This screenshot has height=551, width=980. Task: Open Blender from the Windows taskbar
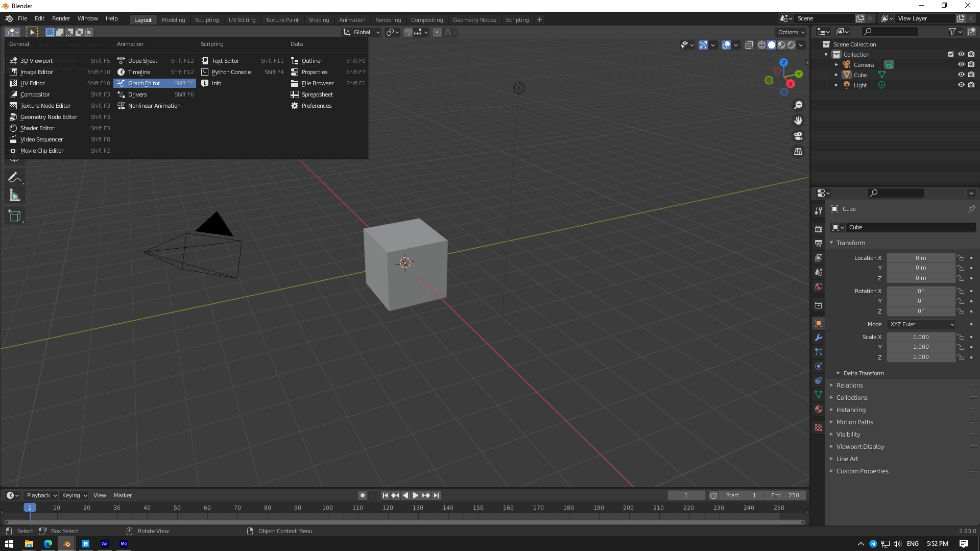(x=66, y=544)
